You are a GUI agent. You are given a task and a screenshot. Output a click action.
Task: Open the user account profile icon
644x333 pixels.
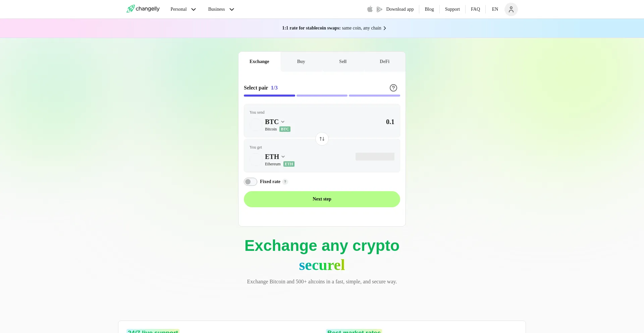pyautogui.click(x=511, y=9)
